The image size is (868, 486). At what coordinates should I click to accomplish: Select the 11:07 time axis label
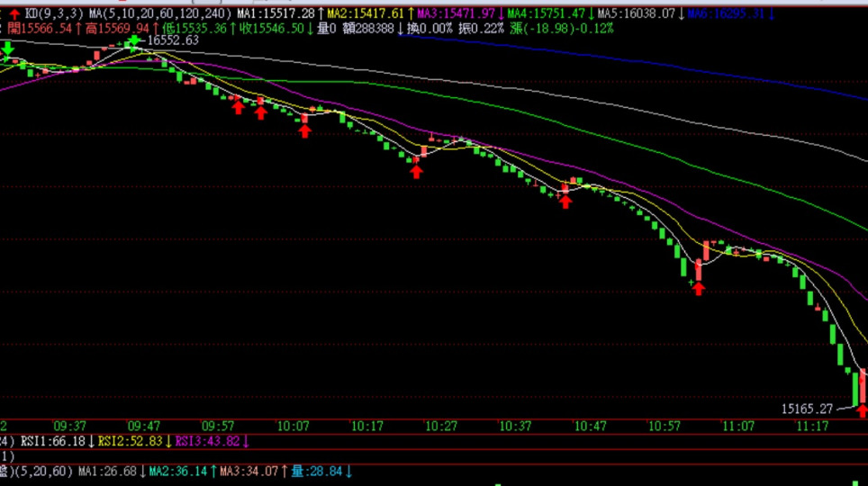(738, 426)
